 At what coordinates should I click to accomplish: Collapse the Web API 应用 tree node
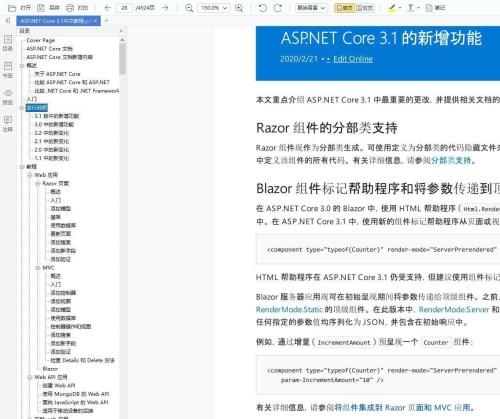tap(30, 377)
